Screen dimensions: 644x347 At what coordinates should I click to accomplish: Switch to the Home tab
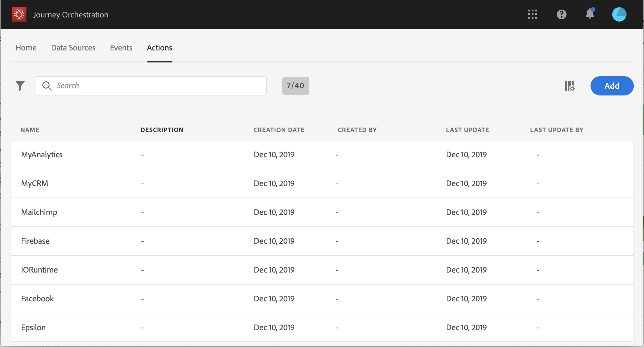pyautogui.click(x=26, y=48)
